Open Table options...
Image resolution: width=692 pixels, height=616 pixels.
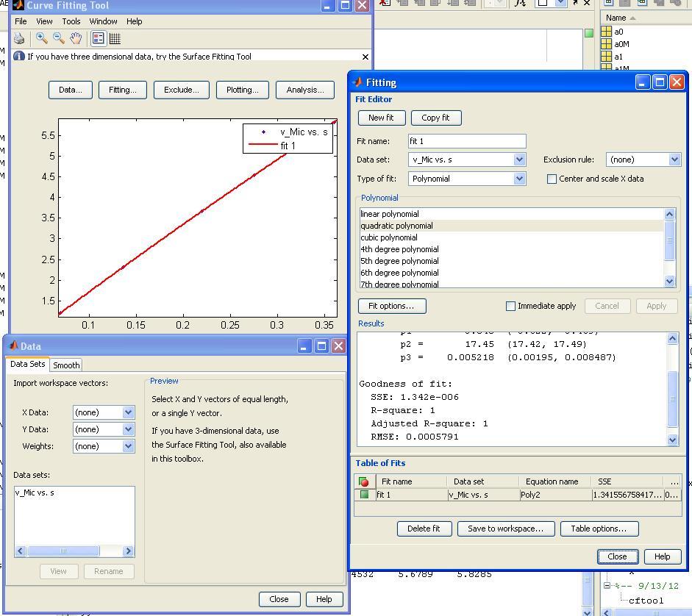point(599,529)
